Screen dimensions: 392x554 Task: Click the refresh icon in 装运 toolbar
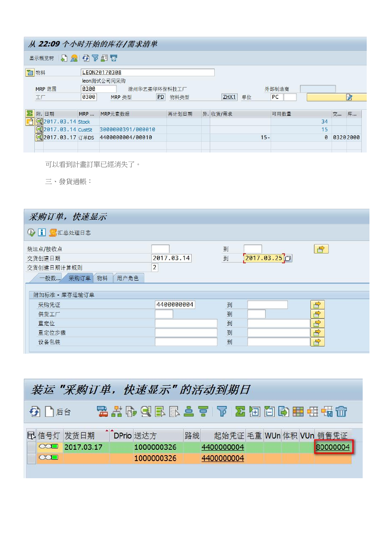click(x=35, y=411)
